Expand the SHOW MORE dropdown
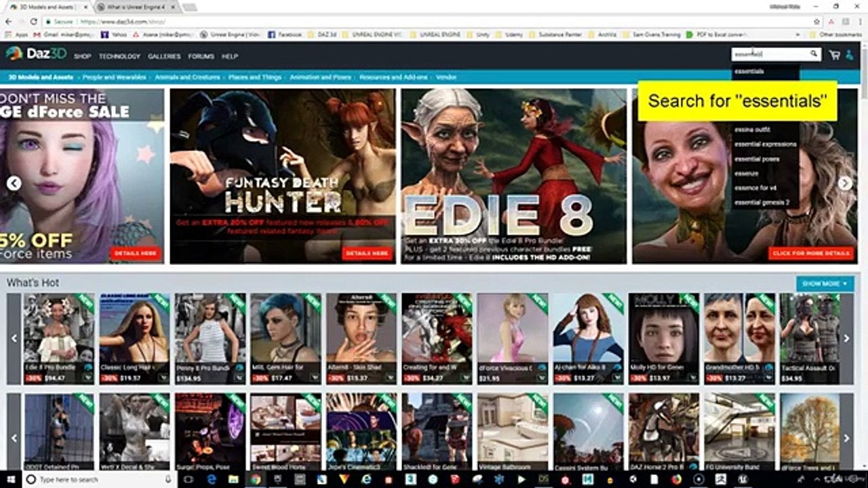The width and height of the screenshot is (868, 488). [825, 284]
